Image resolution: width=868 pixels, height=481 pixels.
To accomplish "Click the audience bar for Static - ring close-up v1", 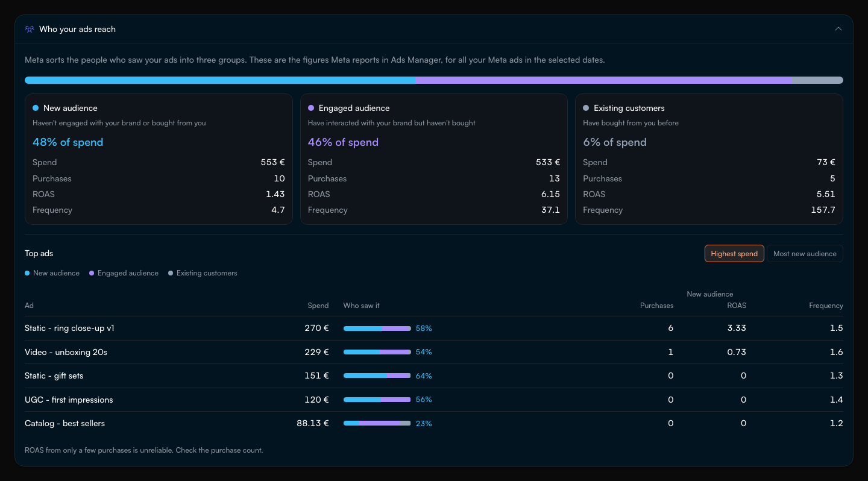I will pos(377,329).
